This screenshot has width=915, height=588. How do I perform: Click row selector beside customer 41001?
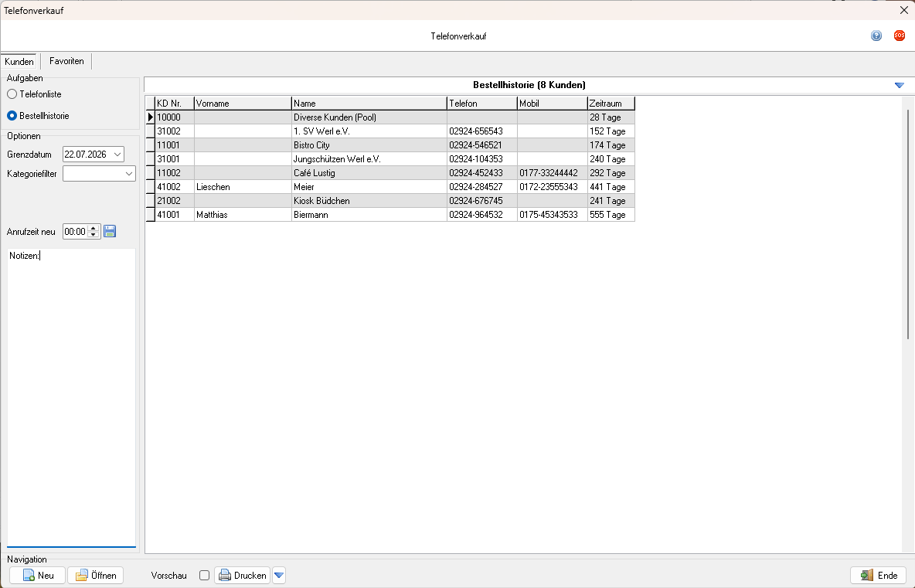tap(150, 215)
